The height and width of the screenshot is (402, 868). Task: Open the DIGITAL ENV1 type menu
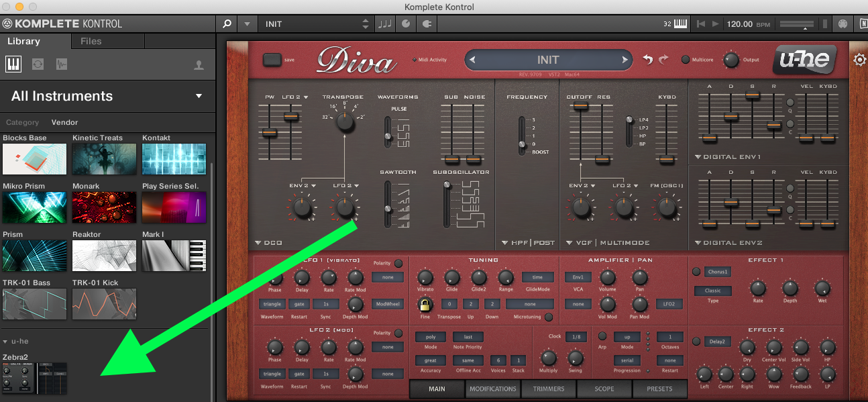pyautogui.click(x=728, y=157)
